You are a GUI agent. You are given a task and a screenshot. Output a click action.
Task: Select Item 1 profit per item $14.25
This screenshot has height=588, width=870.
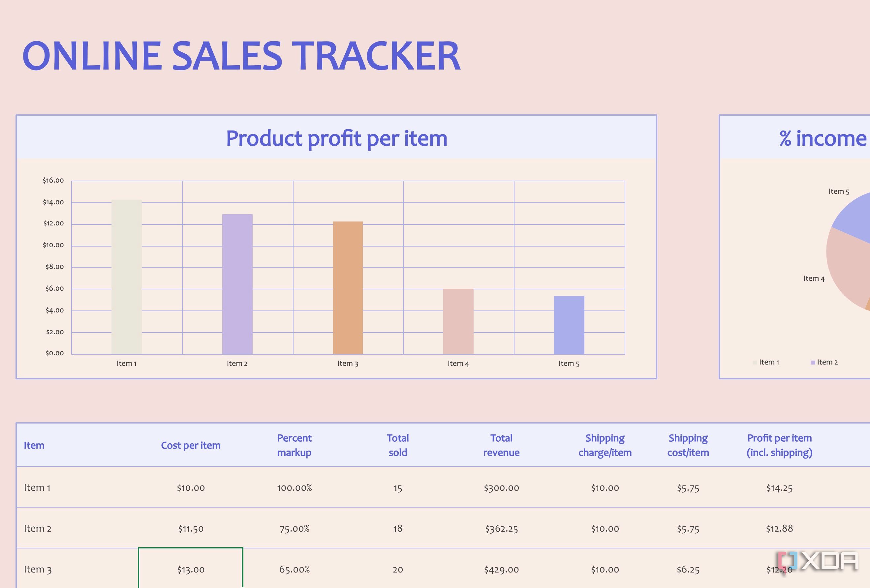click(779, 488)
